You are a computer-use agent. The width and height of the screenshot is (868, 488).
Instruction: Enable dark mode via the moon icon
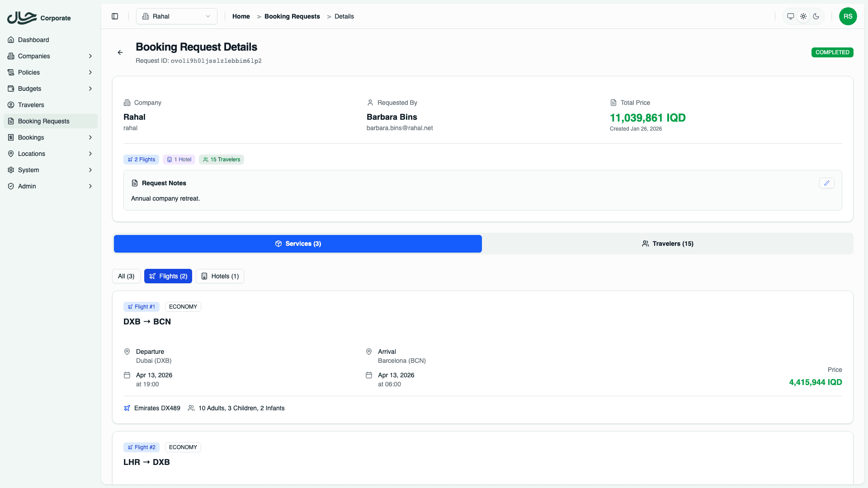click(x=816, y=16)
